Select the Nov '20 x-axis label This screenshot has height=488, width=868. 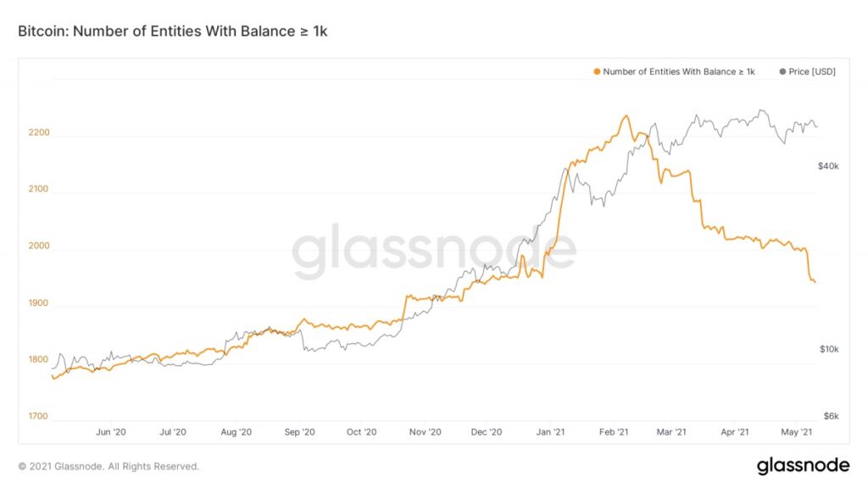pos(424,432)
